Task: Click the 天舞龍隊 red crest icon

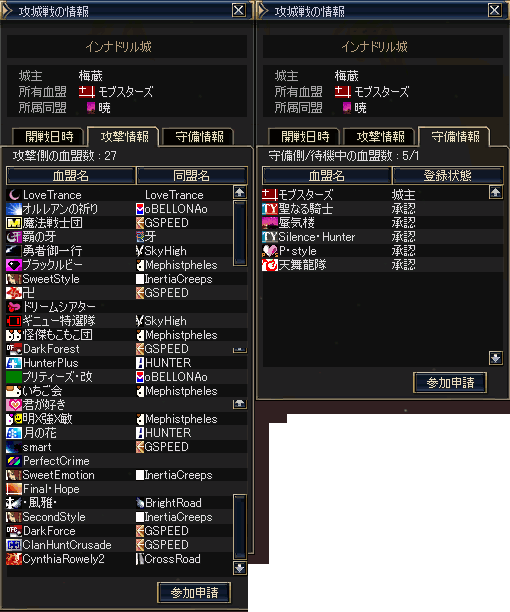Action: (270, 265)
